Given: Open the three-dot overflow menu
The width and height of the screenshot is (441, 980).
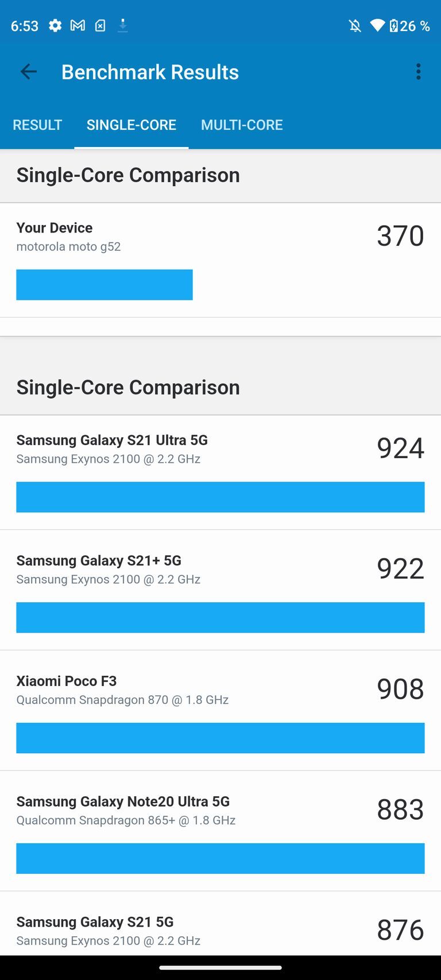Looking at the screenshot, I should coord(419,72).
